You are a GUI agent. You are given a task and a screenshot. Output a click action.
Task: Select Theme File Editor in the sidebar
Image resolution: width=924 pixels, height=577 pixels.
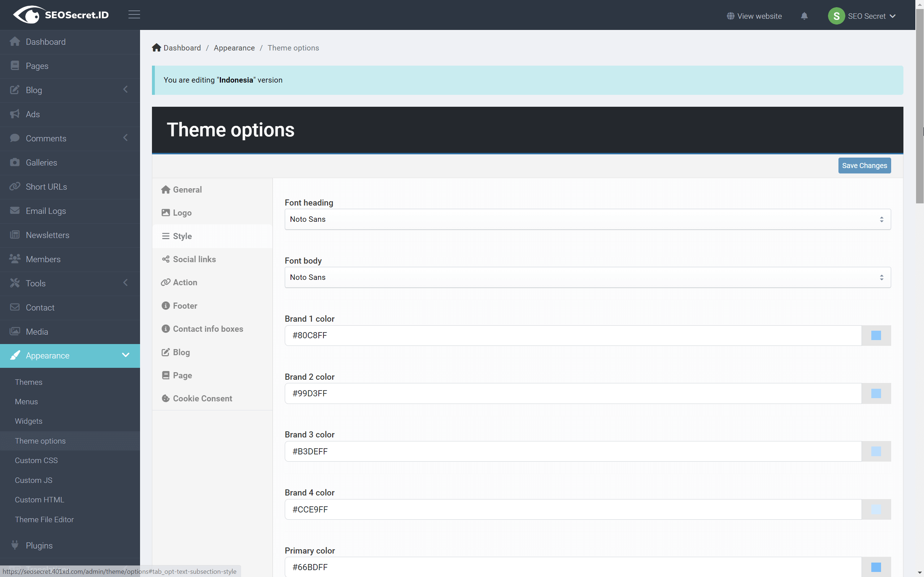click(44, 519)
